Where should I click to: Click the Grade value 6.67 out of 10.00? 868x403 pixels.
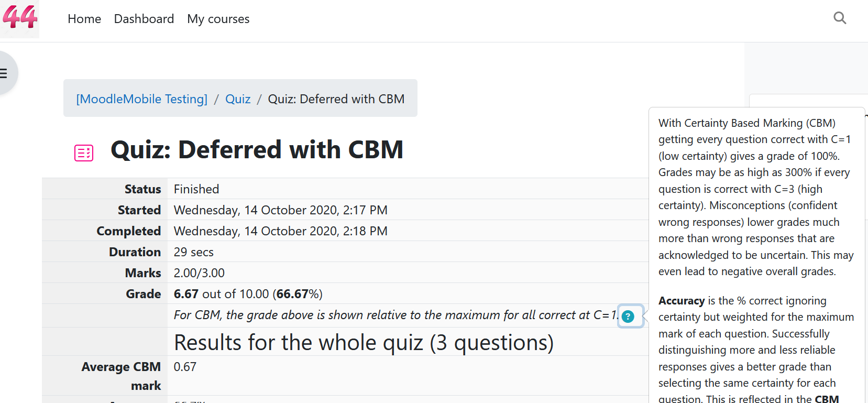[x=248, y=294]
